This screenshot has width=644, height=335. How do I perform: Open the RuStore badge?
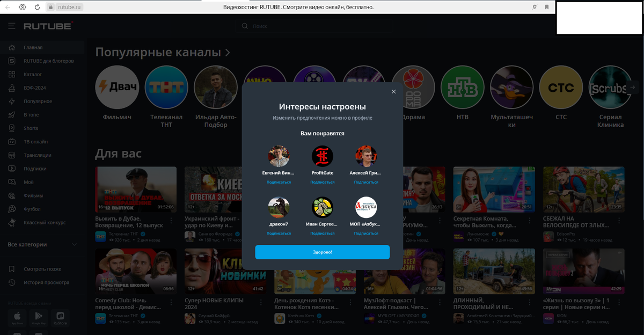pyautogui.click(x=60, y=318)
